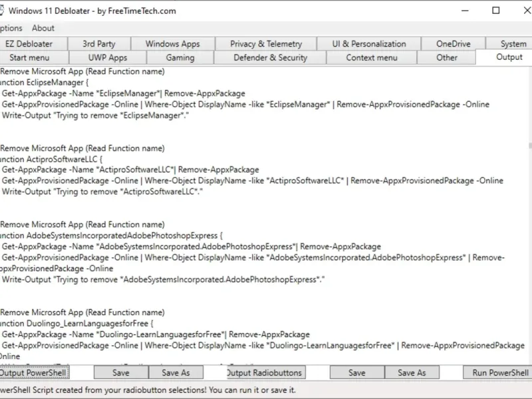Click Save As next to Output PowerShell
The image size is (532, 399).
coord(176,372)
